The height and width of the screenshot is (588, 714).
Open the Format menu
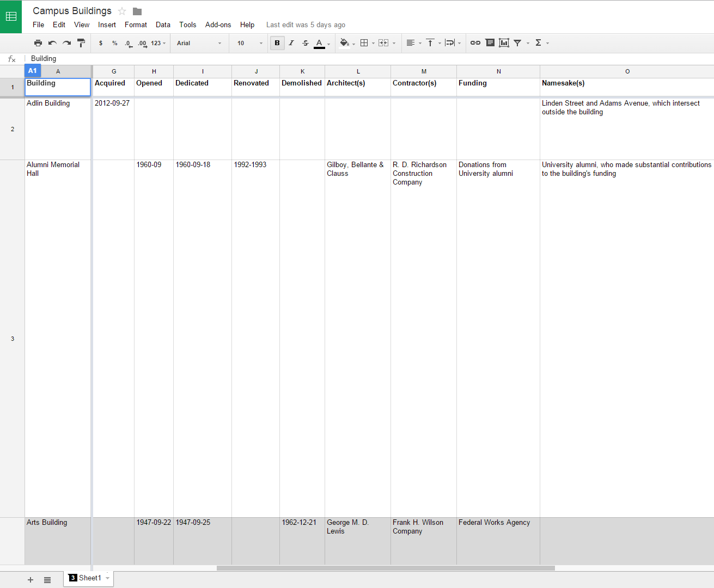(x=136, y=24)
